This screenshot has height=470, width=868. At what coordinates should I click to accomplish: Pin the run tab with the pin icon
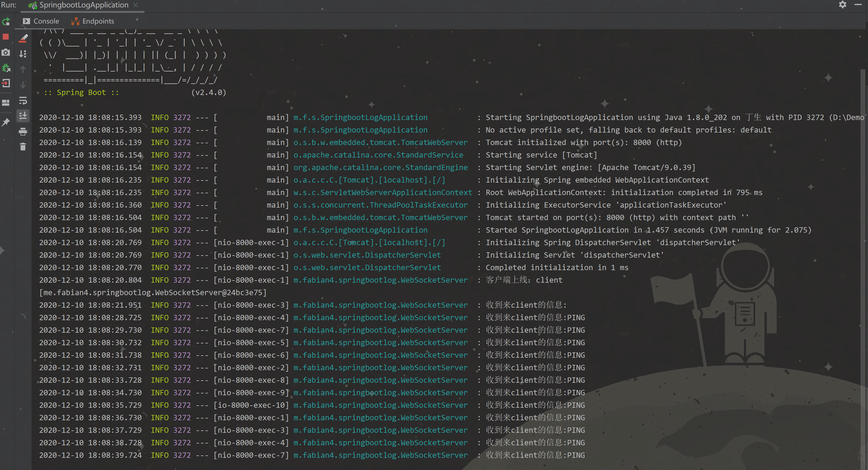[x=6, y=122]
